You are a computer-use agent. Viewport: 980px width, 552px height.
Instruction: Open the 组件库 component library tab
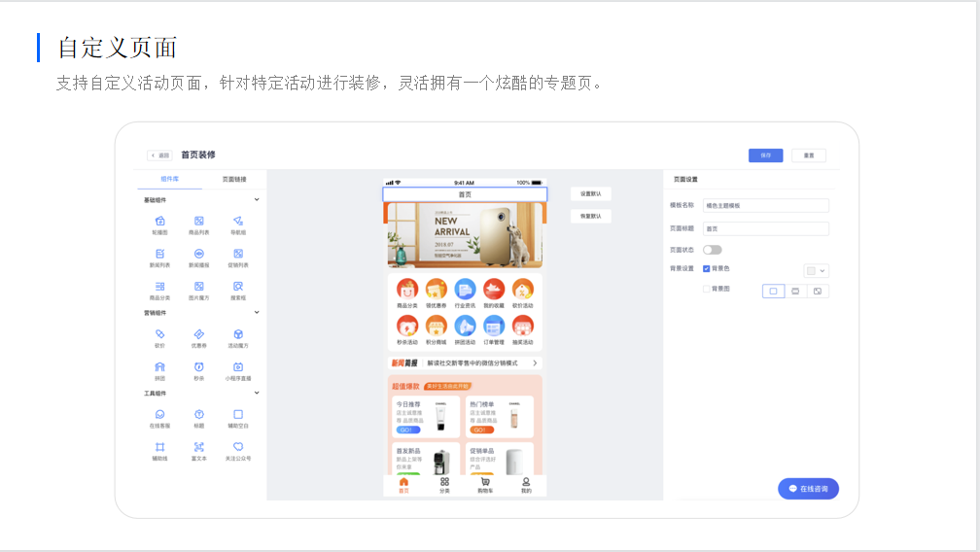(x=169, y=180)
